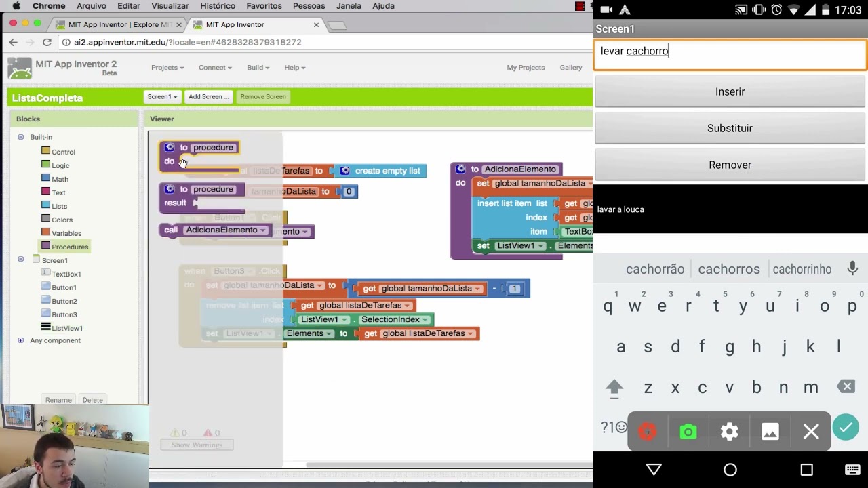Select the Math blocks category
Image resolution: width=868 pixels, height=488 pixels.
pos(60,179)
